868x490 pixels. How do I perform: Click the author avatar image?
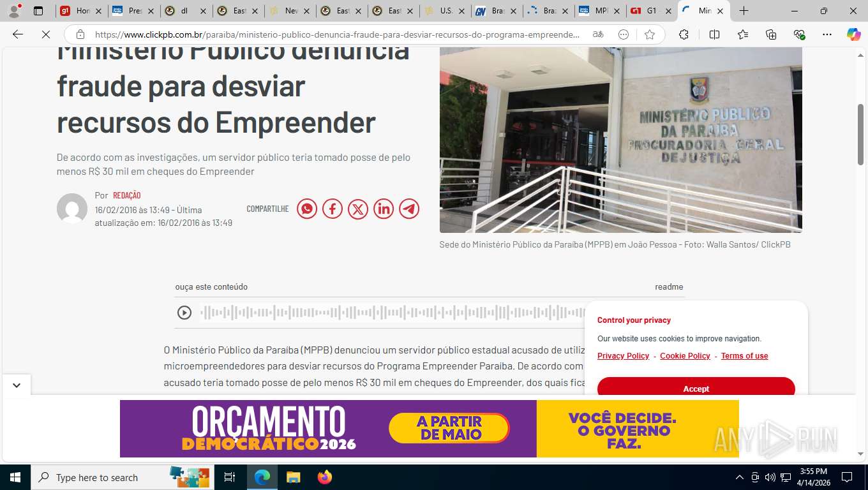tap(72, 209)
